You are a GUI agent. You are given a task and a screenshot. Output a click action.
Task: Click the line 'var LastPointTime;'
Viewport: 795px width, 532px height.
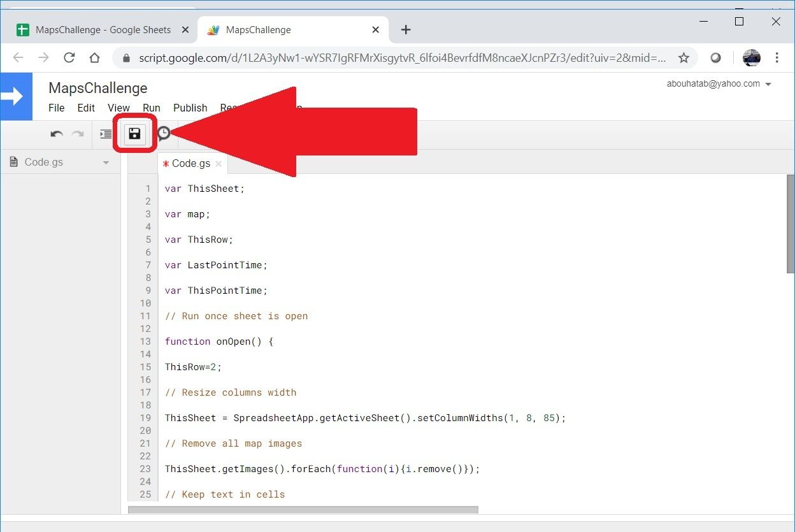(x=216, y=265)
